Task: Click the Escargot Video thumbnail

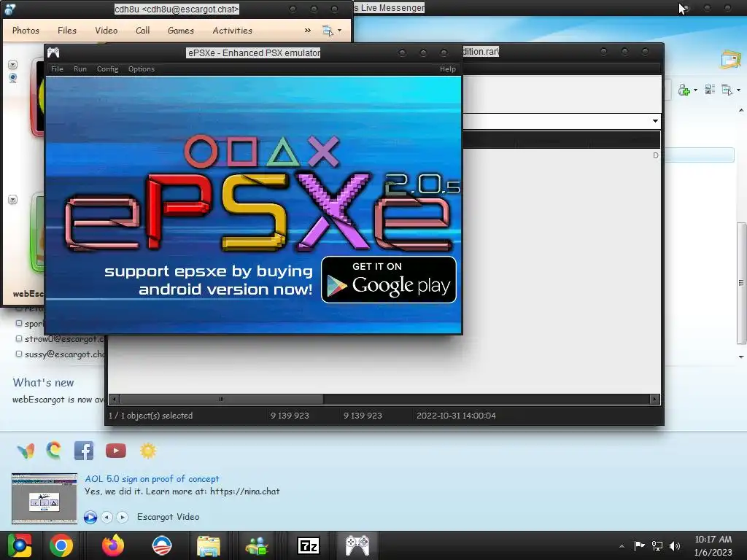Action: pyautogui.click(x=44, y=498)
